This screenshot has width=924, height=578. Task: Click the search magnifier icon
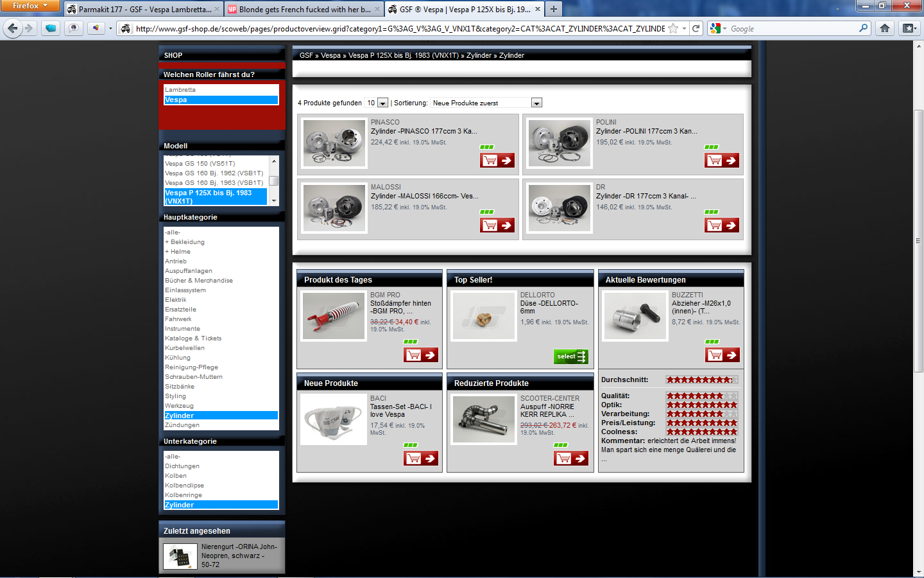(x=863, y=28)
